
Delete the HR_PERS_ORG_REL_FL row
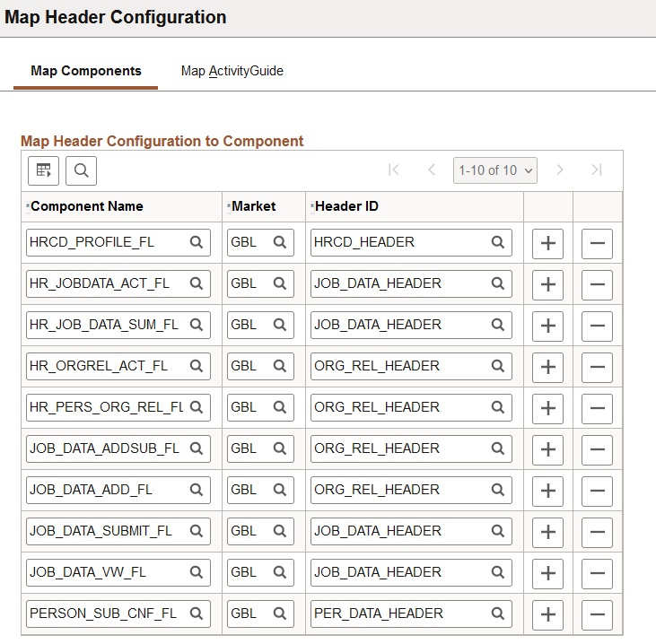click(597, 409)
